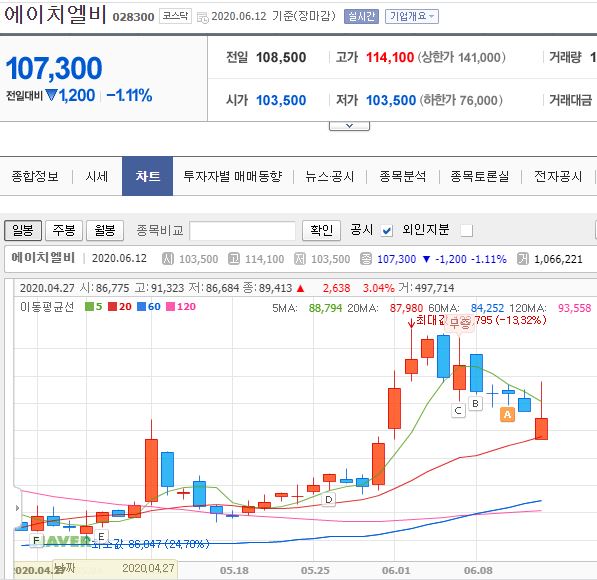Open the 기업개요 dropdown
This screenshot has height=580, width=597.
412,16
